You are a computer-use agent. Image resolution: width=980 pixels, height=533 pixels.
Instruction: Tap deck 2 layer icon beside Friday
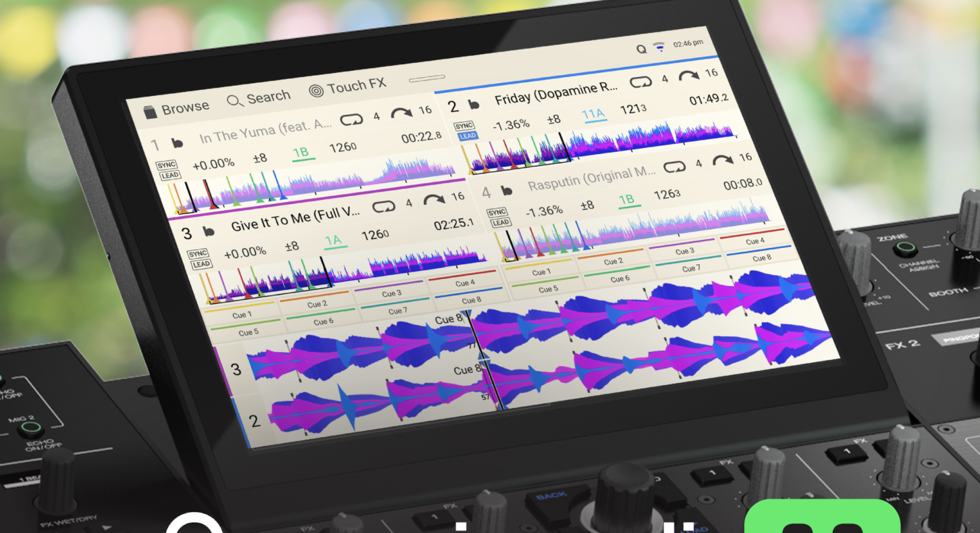[x=474, y=104]
